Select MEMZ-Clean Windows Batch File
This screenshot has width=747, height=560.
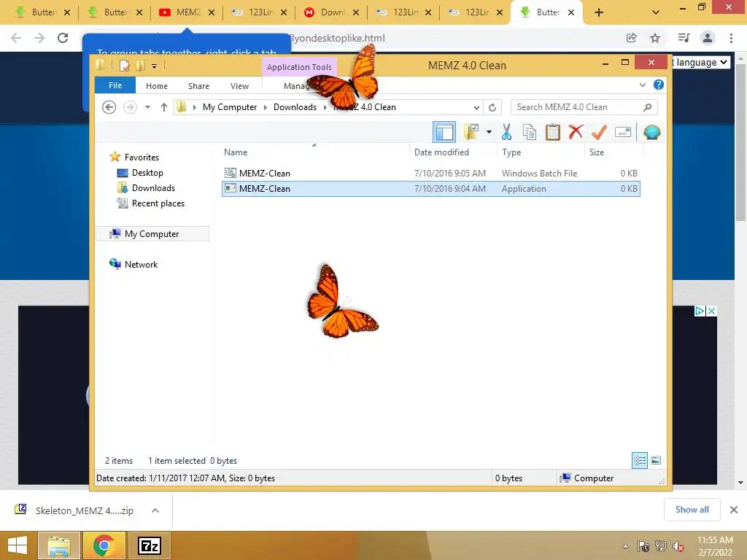(430, 174)
